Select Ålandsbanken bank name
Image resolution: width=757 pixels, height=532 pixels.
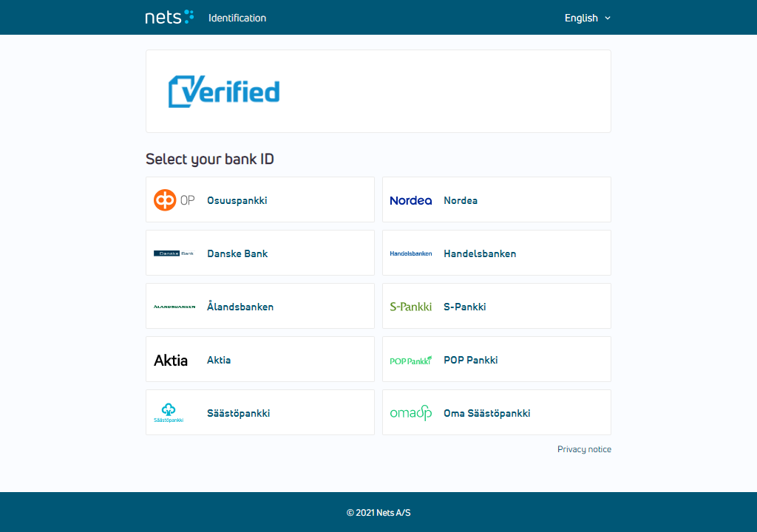240,307
